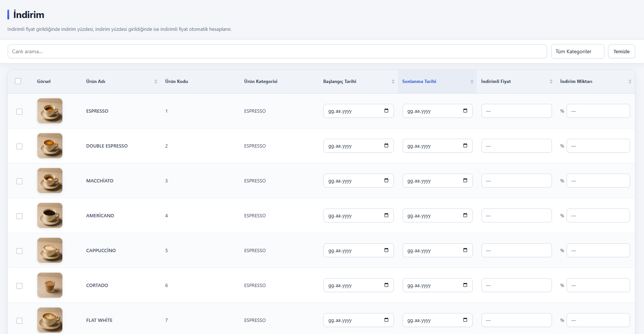Click the Temizle button
The height and width of the screenshot is (334, 644).
621,51
